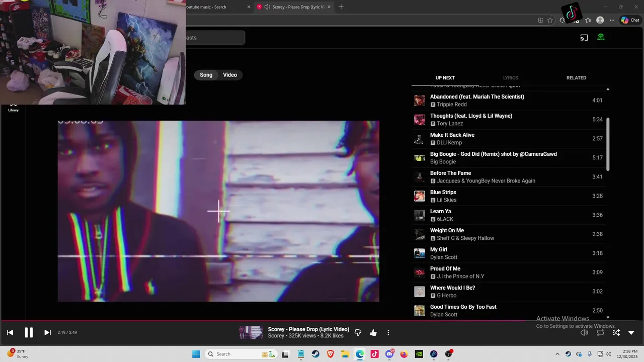Show hidden system tray icons
644x362 pixels.
pos(557,354)
